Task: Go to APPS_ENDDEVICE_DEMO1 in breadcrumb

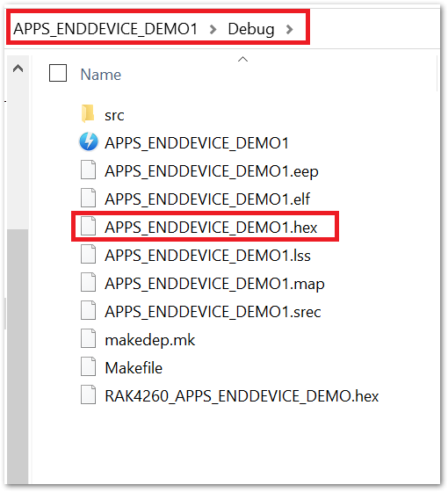Action: click(x=105, y=29)
